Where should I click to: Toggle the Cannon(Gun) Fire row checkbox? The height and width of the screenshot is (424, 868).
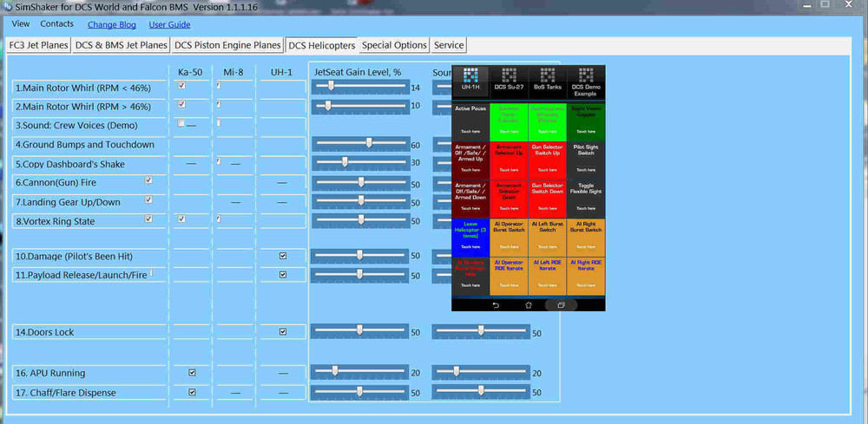148,180
